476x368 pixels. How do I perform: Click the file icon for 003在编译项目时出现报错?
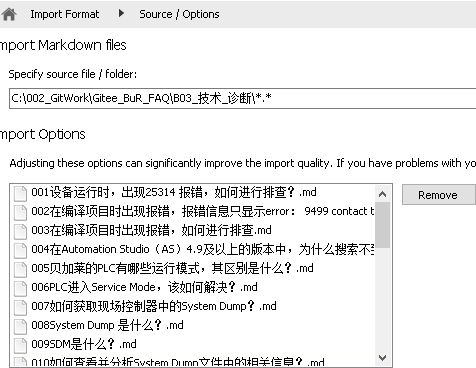(x=20, y=231)
